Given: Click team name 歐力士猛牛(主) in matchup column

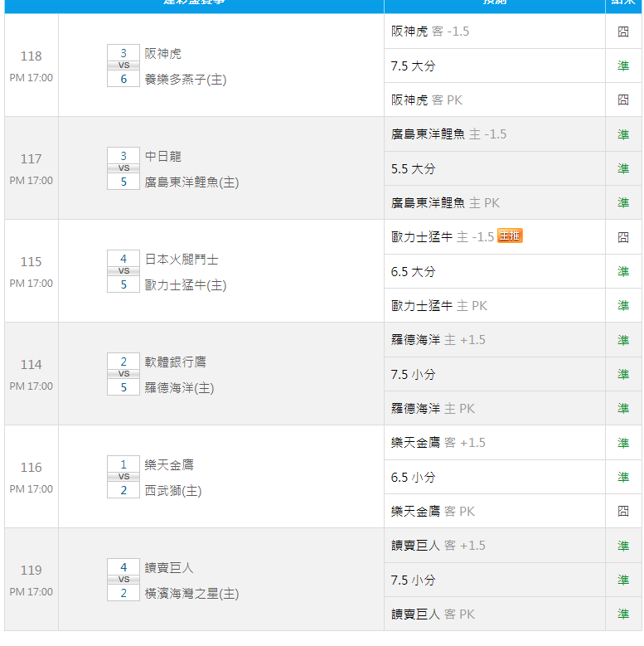Looking at the screenshot, I should [x=186, y=284].
